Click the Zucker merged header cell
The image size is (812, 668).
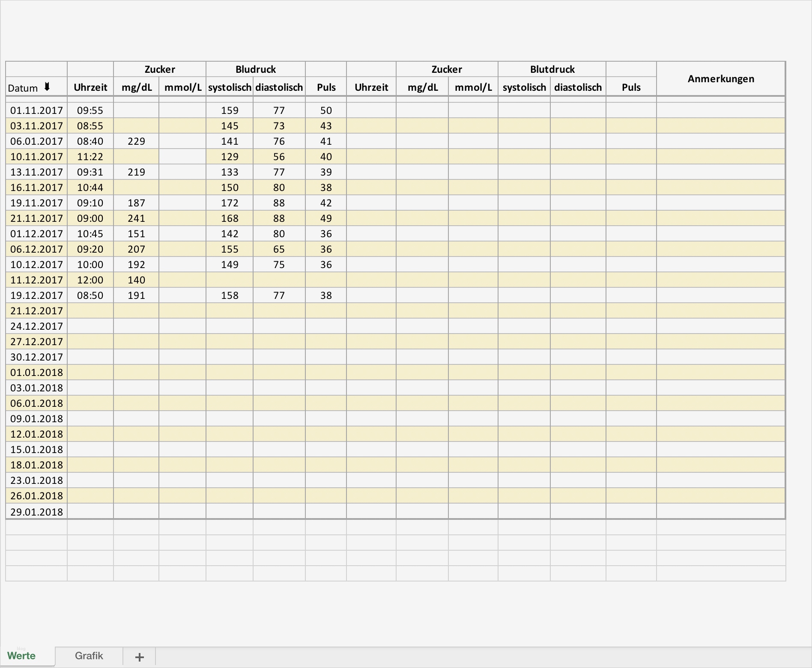159,69
